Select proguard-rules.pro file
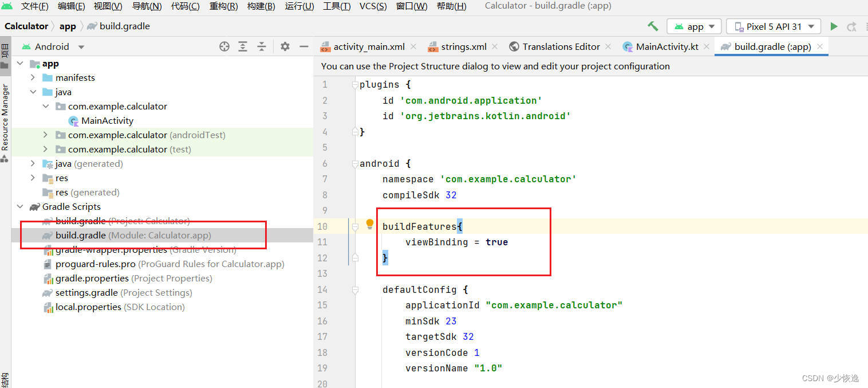The height and width of the screenshot is (388, 868). pos(169,264)
